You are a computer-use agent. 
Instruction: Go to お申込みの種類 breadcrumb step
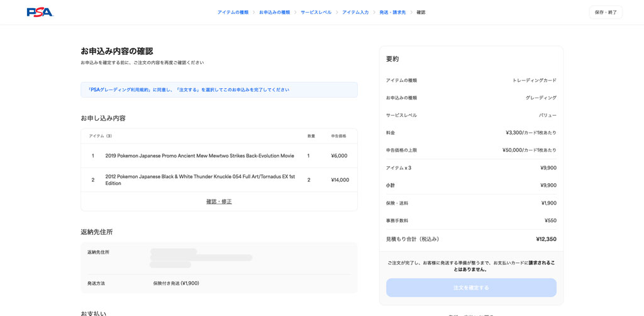coord(274,13)
